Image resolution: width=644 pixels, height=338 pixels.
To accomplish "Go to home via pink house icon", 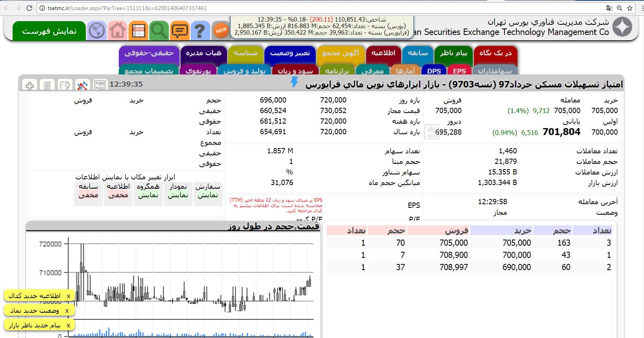I will tap(118, 31).
